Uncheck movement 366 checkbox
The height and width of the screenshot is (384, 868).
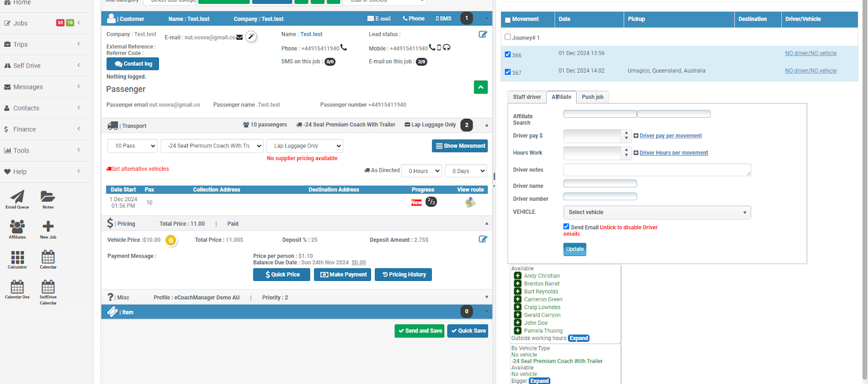[x=508, y=54]
